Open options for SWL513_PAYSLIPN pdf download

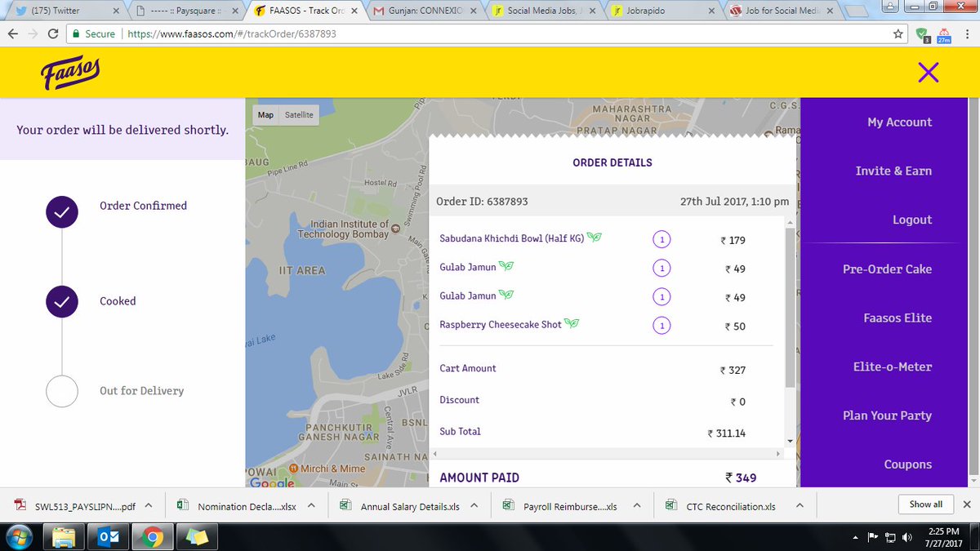tap(149, 506)
